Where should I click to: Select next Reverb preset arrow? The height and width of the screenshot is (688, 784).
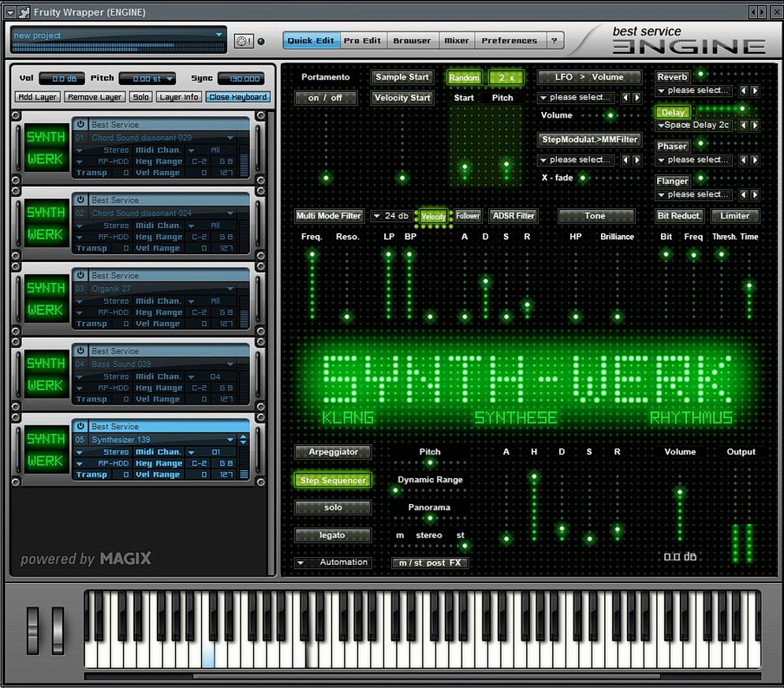pos(755,91)
